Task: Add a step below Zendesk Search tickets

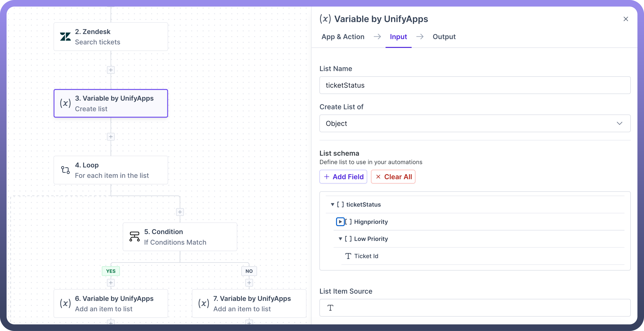Action: (111, 70)
